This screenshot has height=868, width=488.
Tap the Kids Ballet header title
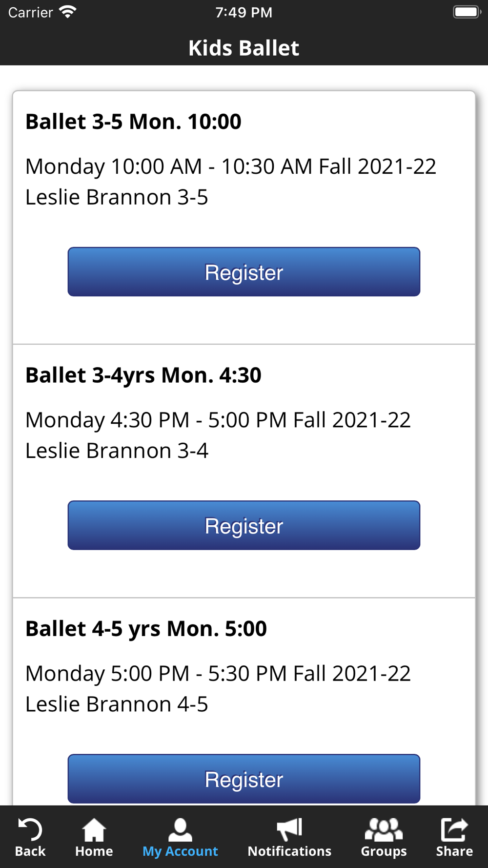(244, 48)
